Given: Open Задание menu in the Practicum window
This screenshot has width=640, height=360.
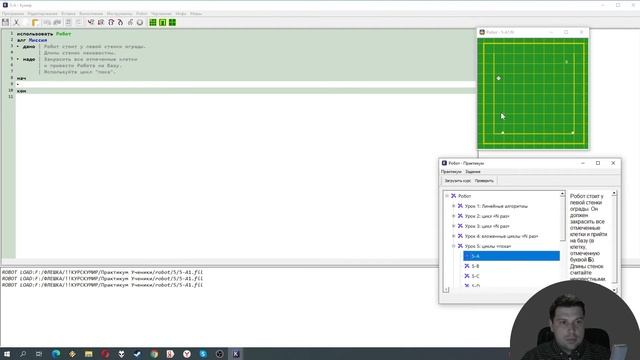Looking at the screenshot, I should pos(473,172).
